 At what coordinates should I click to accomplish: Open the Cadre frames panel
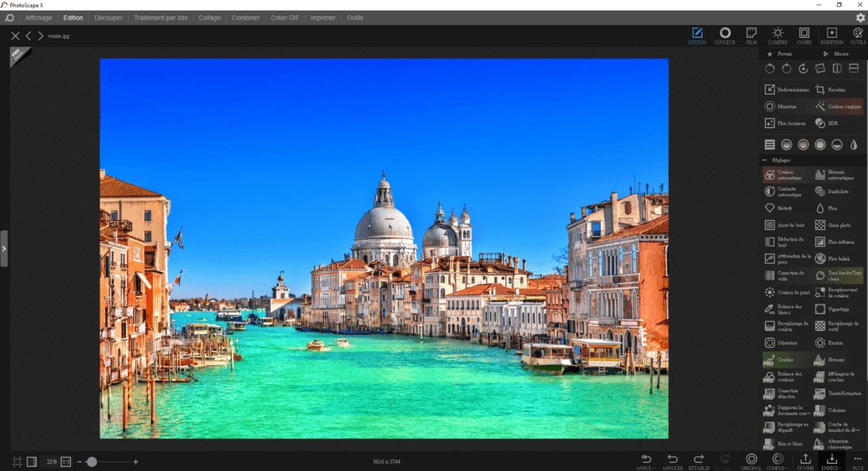coord(804,35)
